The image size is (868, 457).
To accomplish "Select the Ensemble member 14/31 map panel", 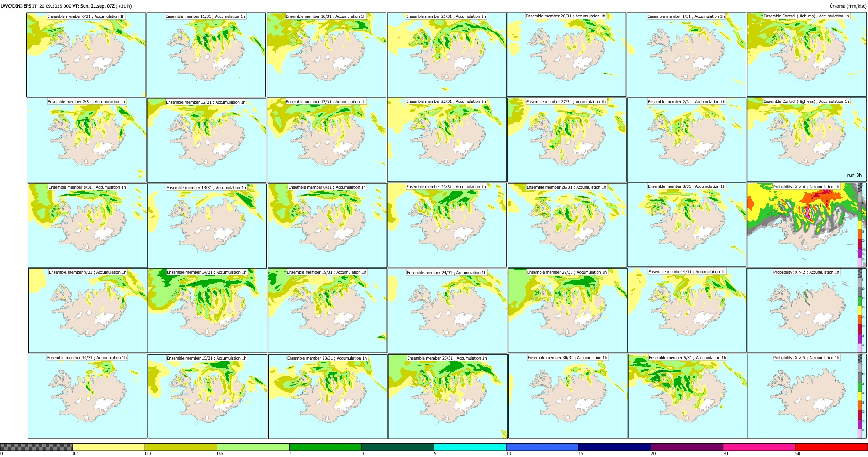I will coord(207,310).
